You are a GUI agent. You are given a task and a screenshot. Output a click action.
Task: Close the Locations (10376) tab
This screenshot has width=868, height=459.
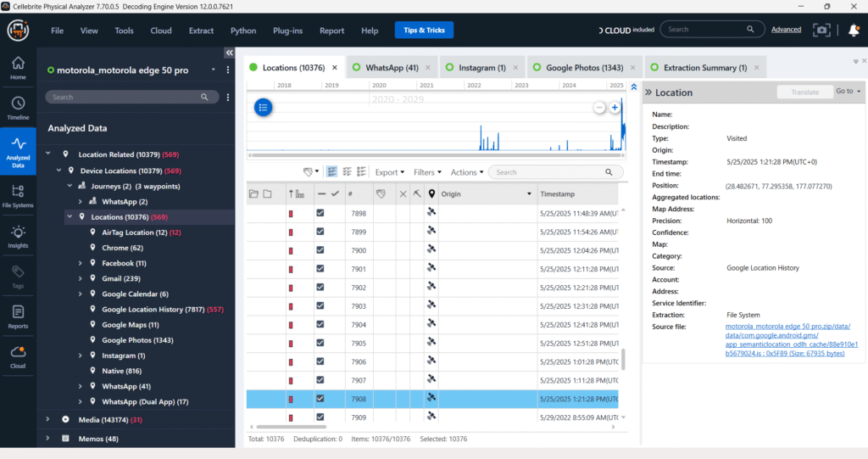[x=334, y=68]
